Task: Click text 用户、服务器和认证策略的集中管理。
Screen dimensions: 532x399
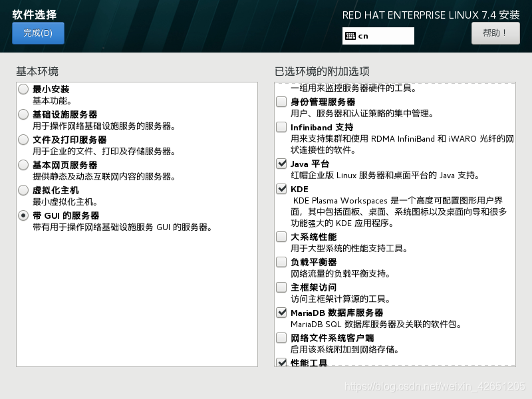Action: tap(362, 114)
